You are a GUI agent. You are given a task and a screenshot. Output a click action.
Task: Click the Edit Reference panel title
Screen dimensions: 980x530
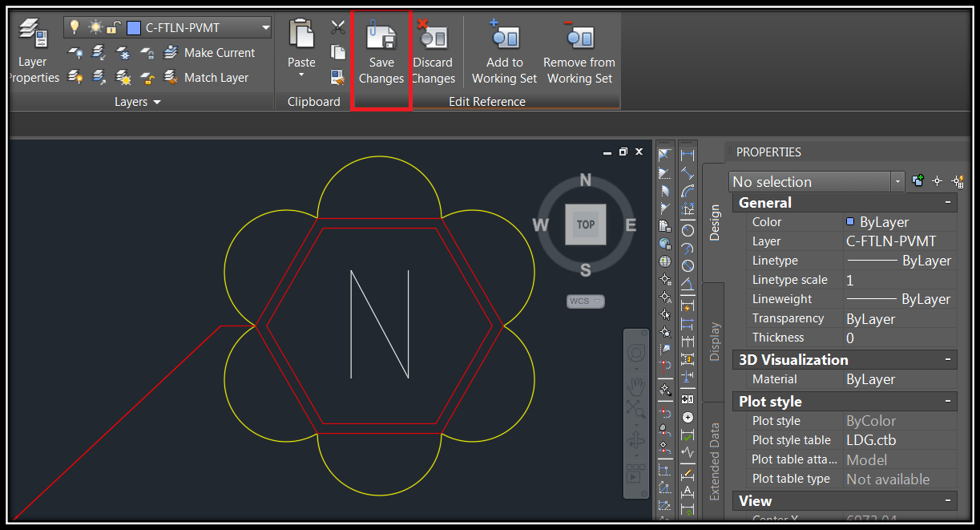coord(487,102)
